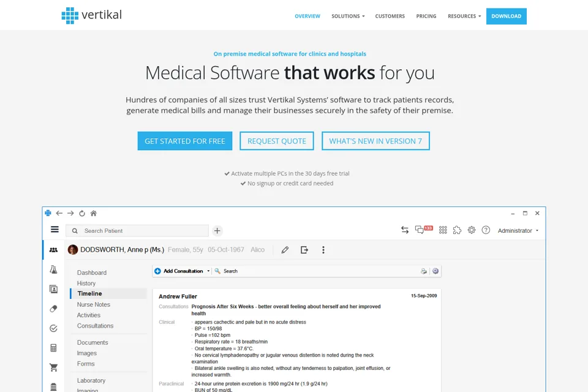The height and width of the screenshot is (392, 588).
Task: Open the Customers nav item
Action: [390, 16]
